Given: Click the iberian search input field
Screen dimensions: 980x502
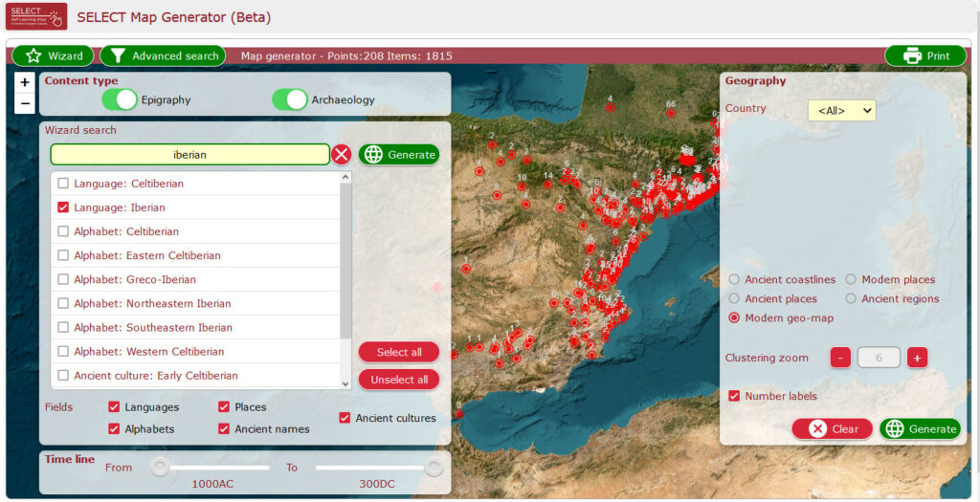Looking at the screenshot, I should (189, 154).
